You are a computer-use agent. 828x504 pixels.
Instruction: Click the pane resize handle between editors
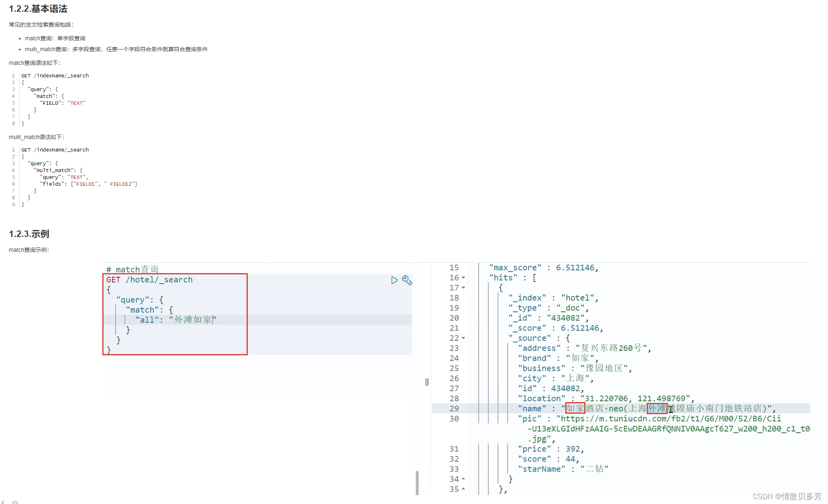(x=427, y=382)
